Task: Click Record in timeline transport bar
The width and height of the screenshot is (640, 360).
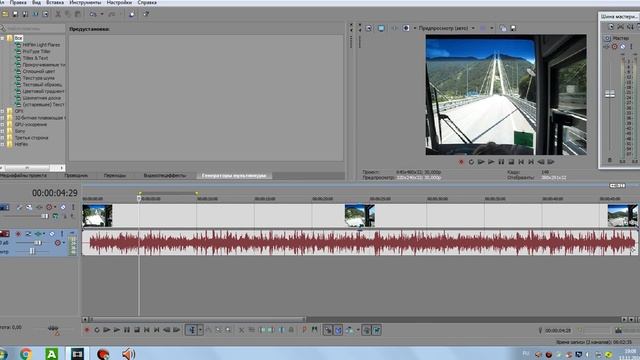Action: [87, 330]
